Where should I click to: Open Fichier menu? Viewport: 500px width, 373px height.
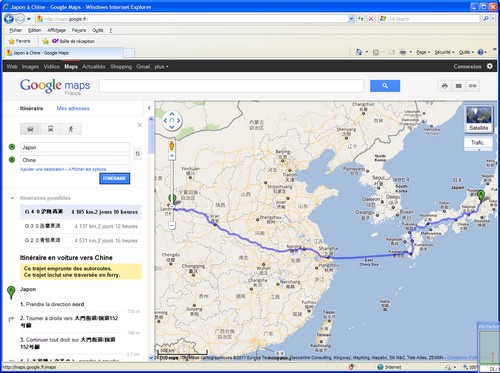click(x=15, y=30)
